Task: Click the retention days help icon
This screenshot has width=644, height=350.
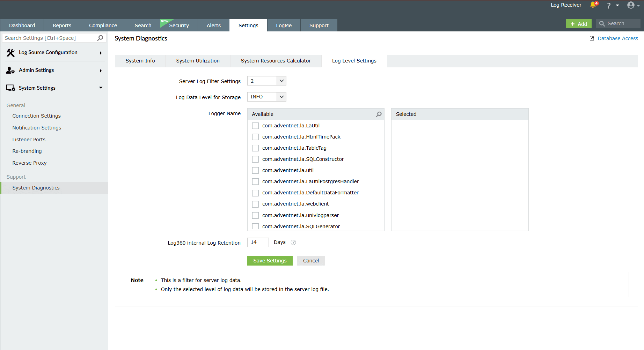Action: [x=293, y=243]
